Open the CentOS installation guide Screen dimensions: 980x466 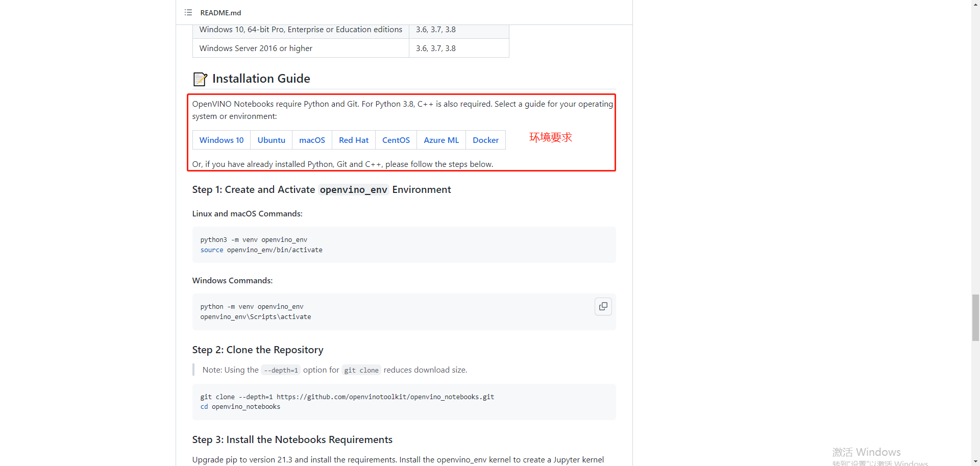[396, 140]
